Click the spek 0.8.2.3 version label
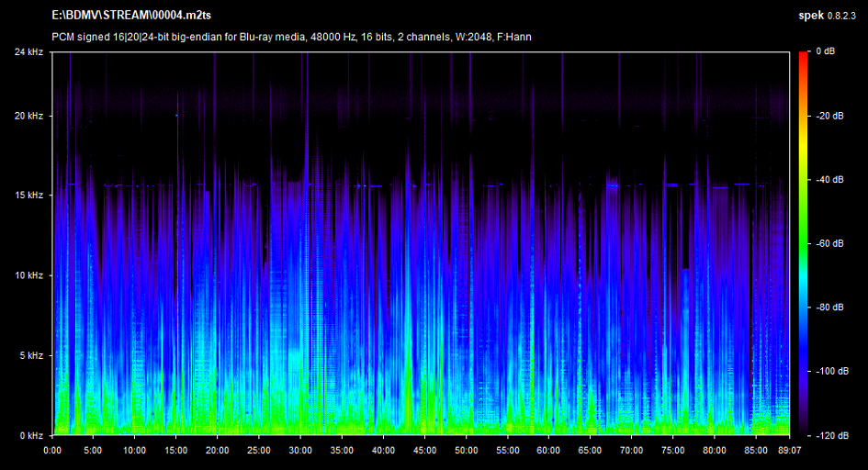Image resolution: width=868 pixels, height=470 pixels. [827, 17]
